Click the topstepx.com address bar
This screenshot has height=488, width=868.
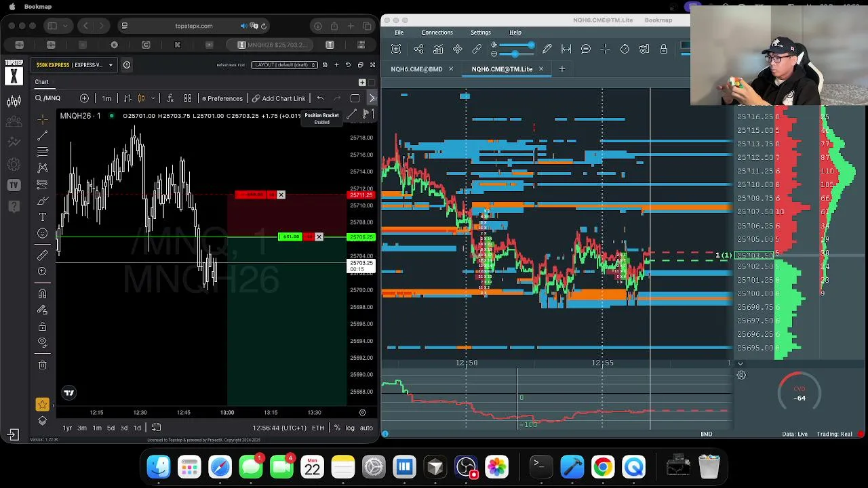(x=194, y=26)
